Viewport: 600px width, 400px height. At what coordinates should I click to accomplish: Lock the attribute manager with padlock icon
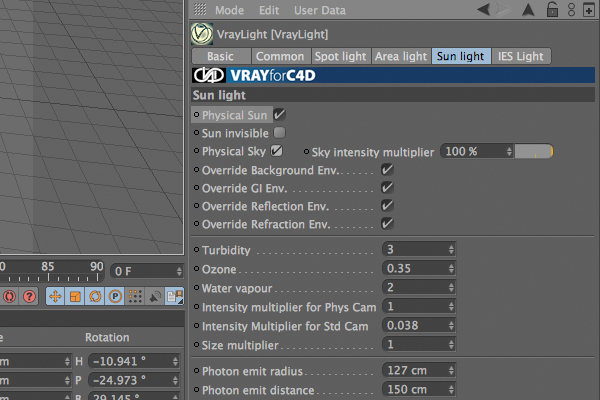(x=552, y=9)
